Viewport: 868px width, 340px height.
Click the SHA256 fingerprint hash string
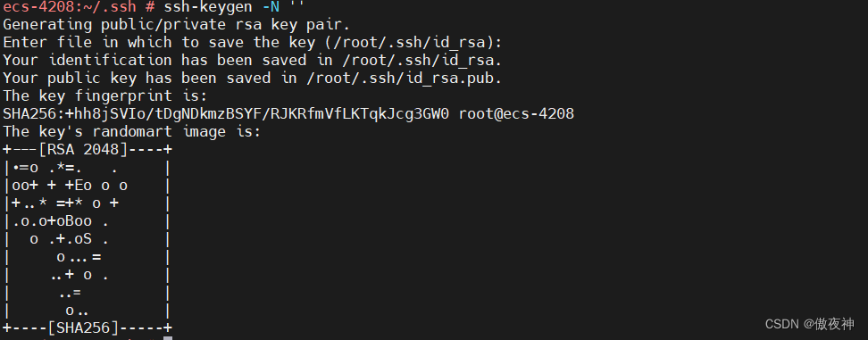click(x=226, y=114)
